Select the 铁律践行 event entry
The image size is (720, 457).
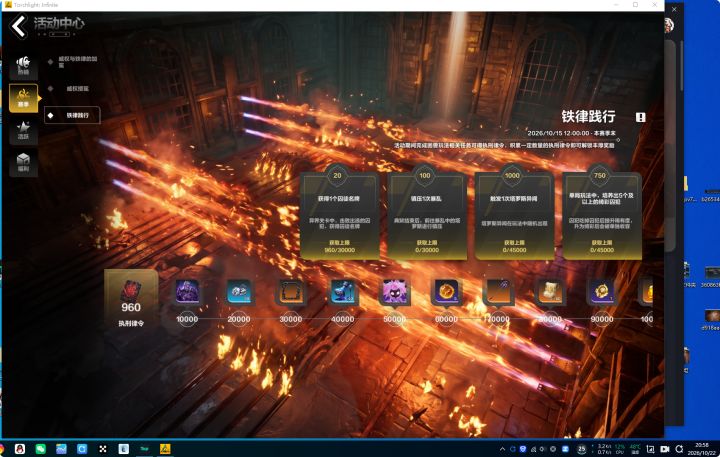(x=72, y=115)
